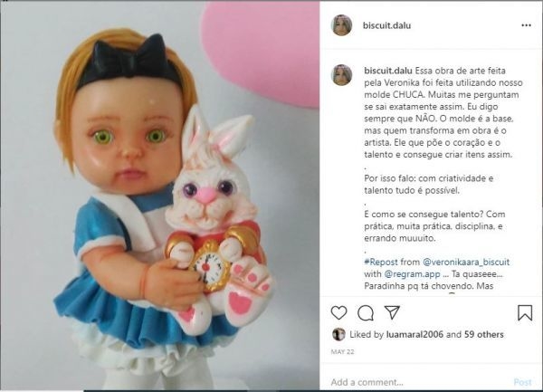Click the Alice doll photo
The width and height of the screenshot is (543, 392).
159,196
